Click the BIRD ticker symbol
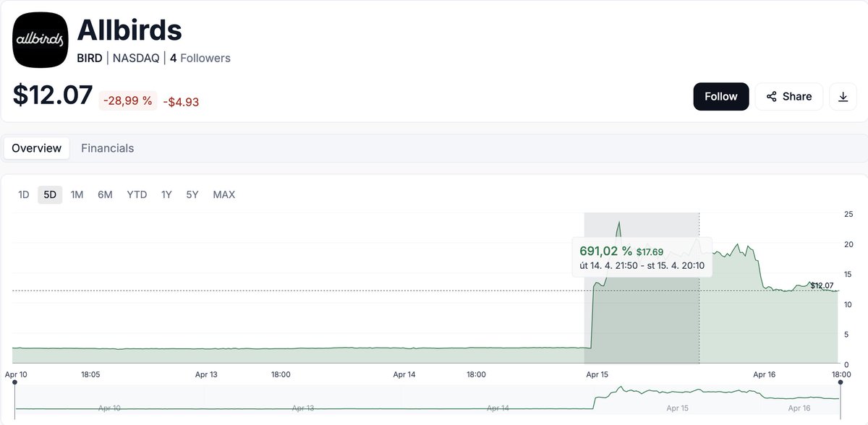 [x=90, y=58]
